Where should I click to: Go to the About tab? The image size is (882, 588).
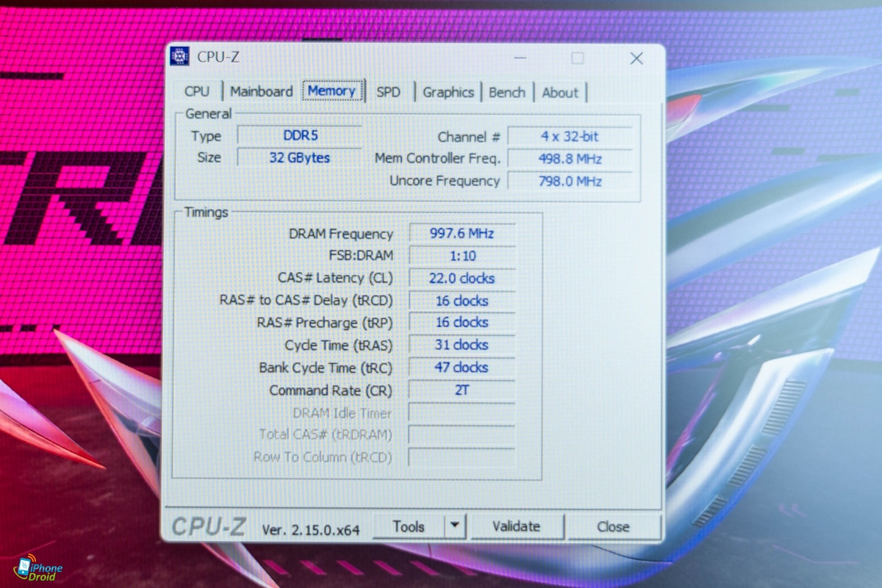point(560,93)
